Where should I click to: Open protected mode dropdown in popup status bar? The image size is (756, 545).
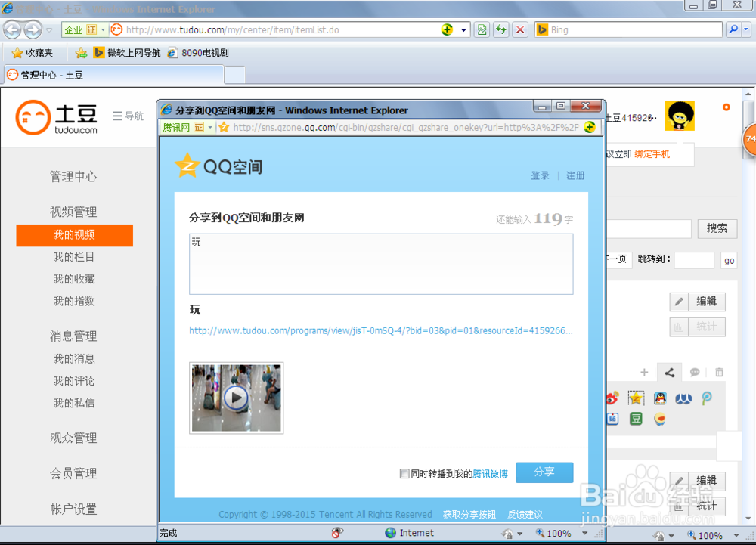[x=520, y=534]
